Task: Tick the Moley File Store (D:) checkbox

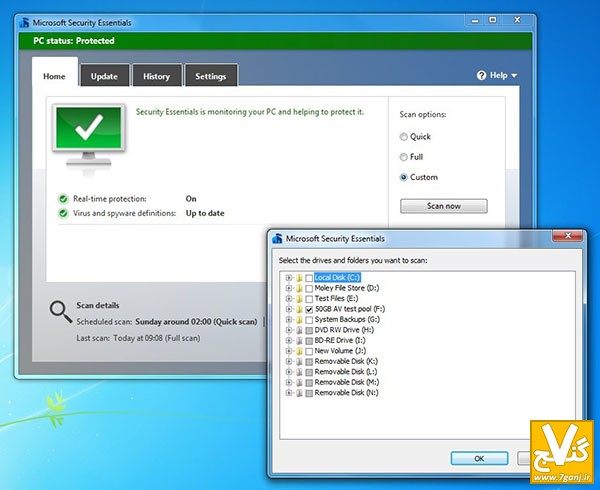Action: 309,288
